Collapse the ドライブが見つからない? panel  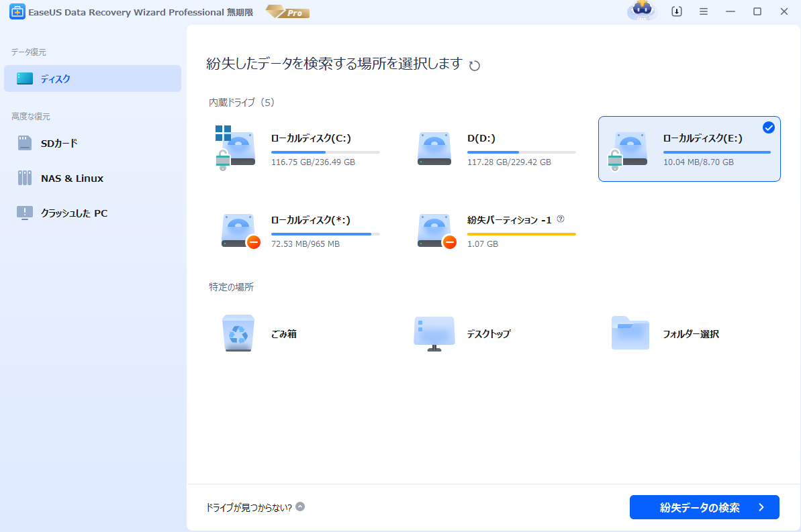point(299,507)
